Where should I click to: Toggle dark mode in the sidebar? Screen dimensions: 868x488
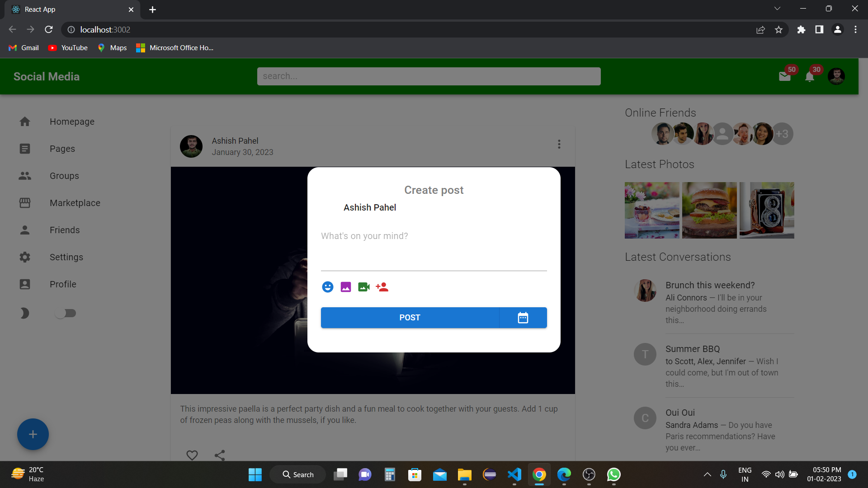coord(66,313)
